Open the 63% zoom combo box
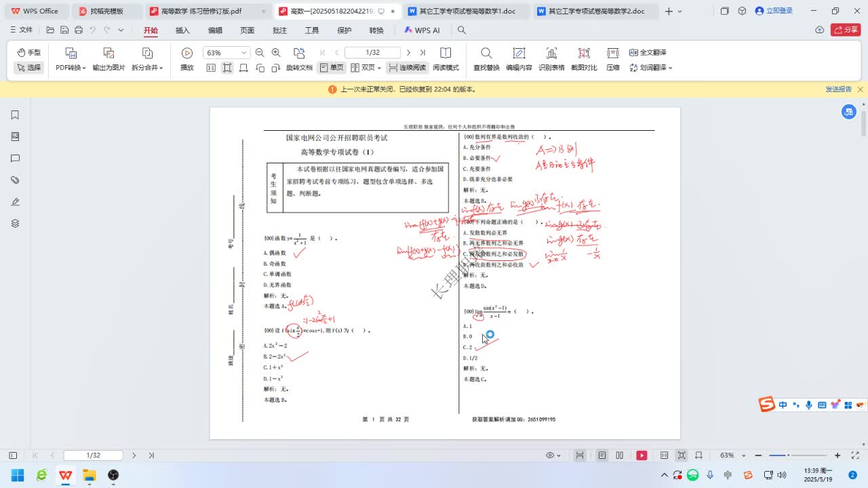The image size is (868, 488). tap(226, 53)
